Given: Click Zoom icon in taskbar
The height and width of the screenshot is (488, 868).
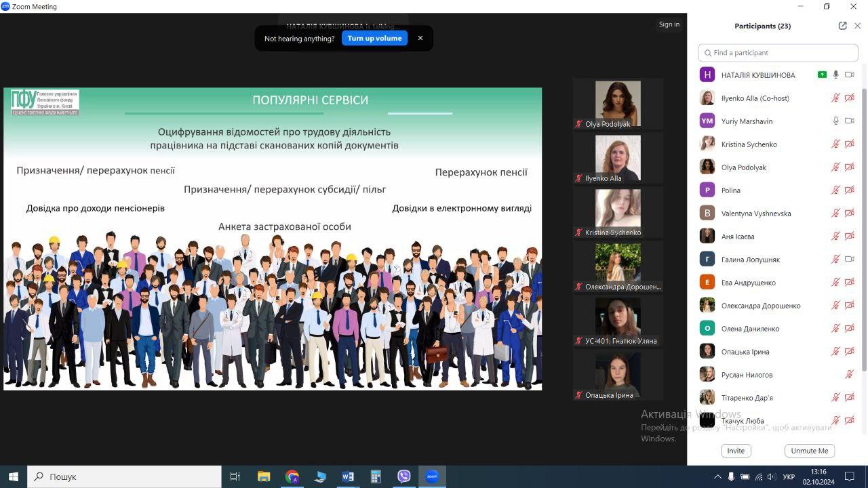Looking at the screenshot, I should coord(432,476).
